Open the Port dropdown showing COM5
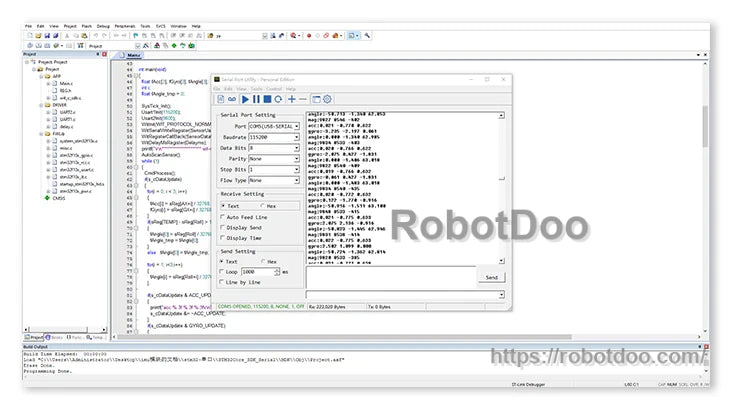 274,126
